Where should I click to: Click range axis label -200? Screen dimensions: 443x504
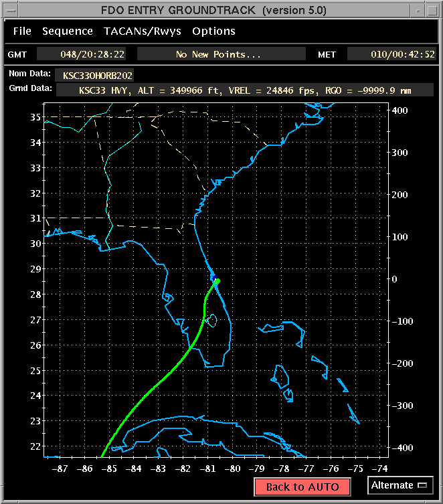point(403,363)
